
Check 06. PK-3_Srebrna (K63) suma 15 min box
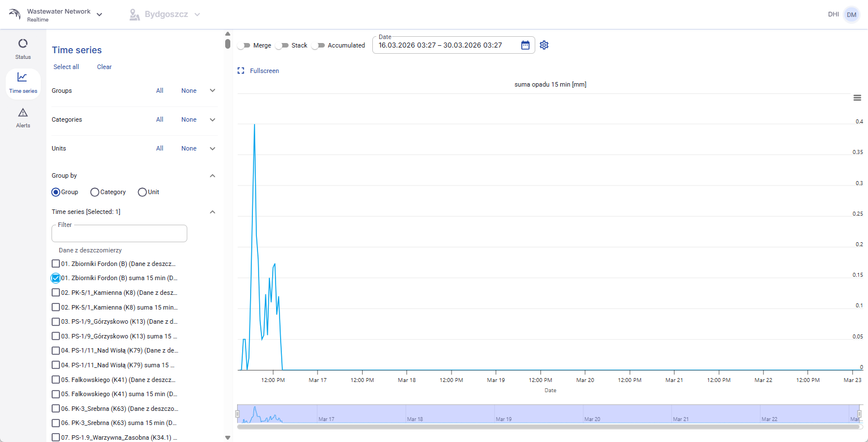pyautogui.click(x=55, y=423)
